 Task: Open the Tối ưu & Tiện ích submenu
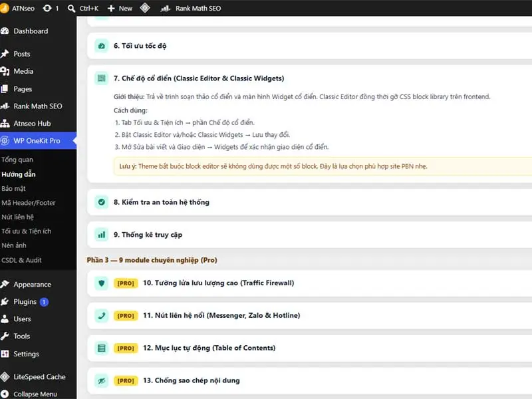click(x=27, y=231)
